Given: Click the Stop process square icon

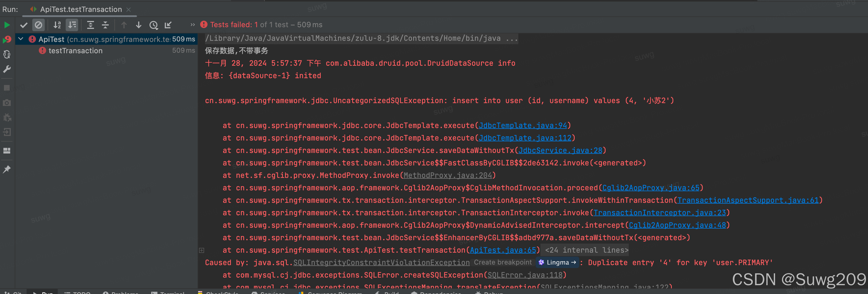Looking at the screenshot, I should tap(7, 88).
